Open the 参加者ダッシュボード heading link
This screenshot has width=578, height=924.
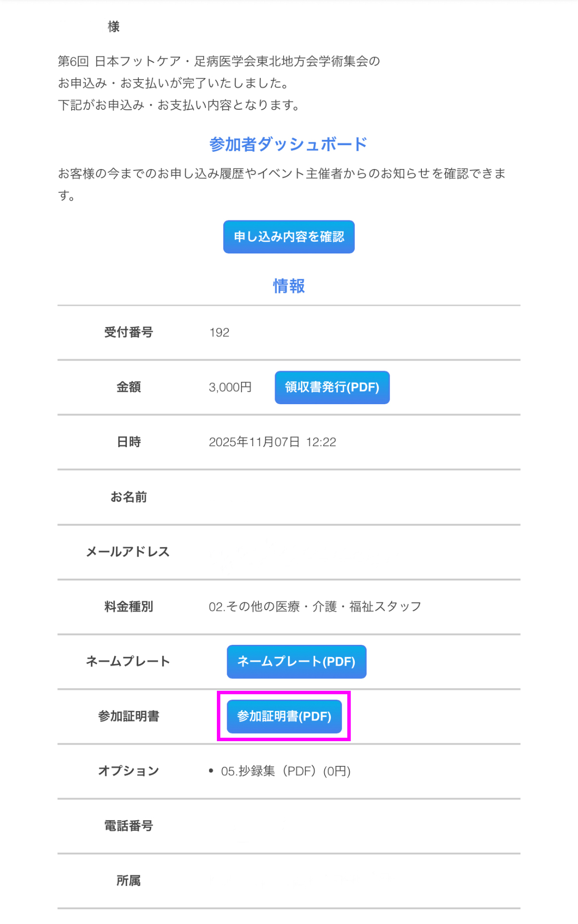click(x=289, y=144)
